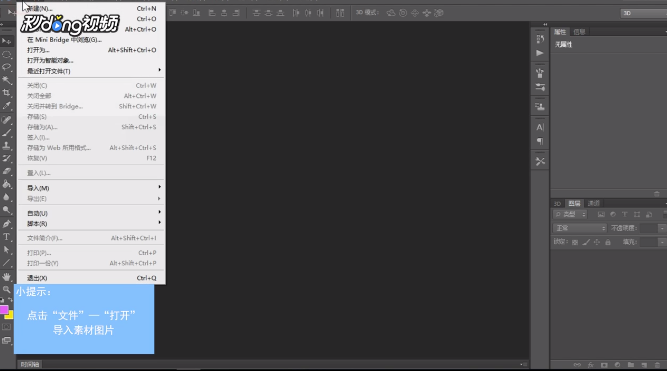This screenshot has height=371, width=667.
Task: Open the 3D mode dropdown in options bar
Action: coord(644,13)
